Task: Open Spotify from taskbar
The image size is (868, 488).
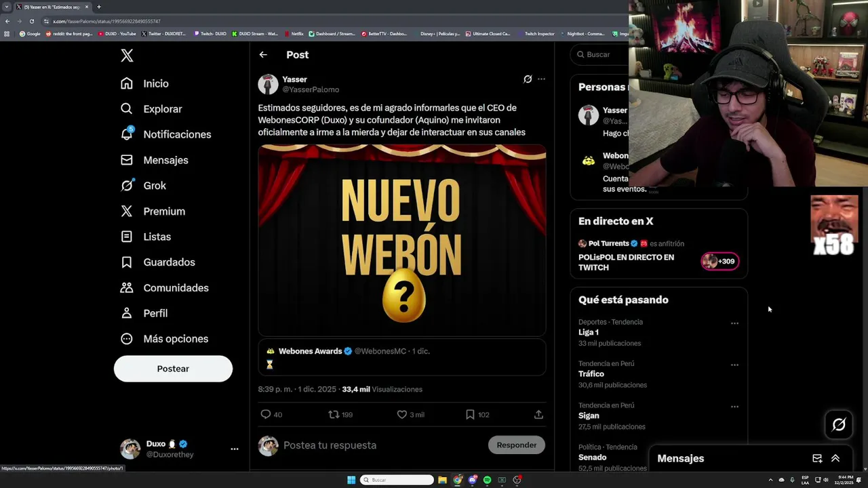Action: point(487,480)
